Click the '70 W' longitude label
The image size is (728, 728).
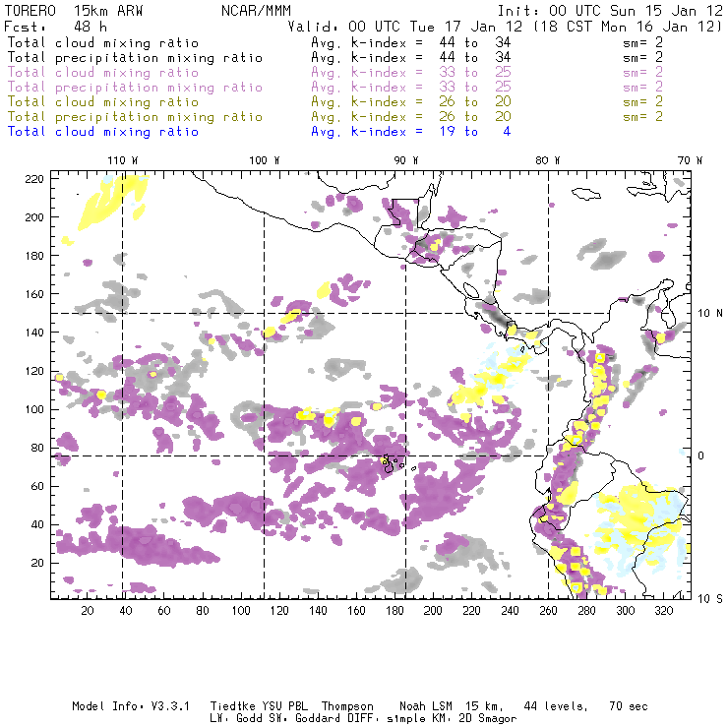(x=690, y=160)
